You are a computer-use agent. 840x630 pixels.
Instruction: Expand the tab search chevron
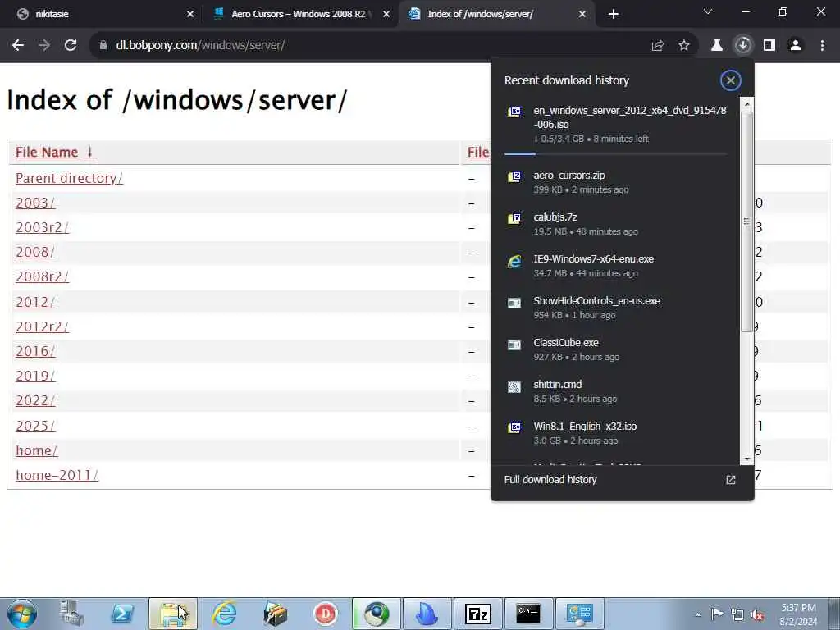click(x=708, y=11)
